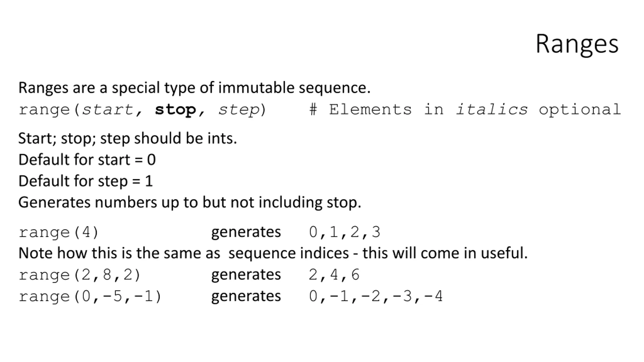Click the Ranges slide title
Viewport: 644px width, 362px height.
[x=577, y=44]
